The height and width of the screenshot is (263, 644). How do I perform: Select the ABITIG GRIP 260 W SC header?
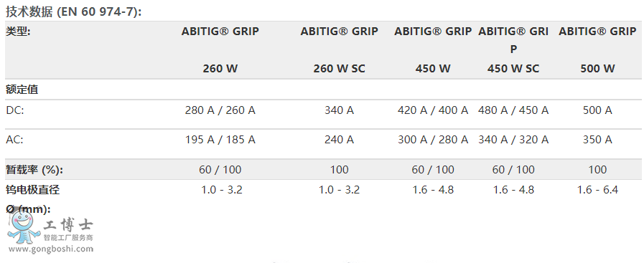pos(340,50)
